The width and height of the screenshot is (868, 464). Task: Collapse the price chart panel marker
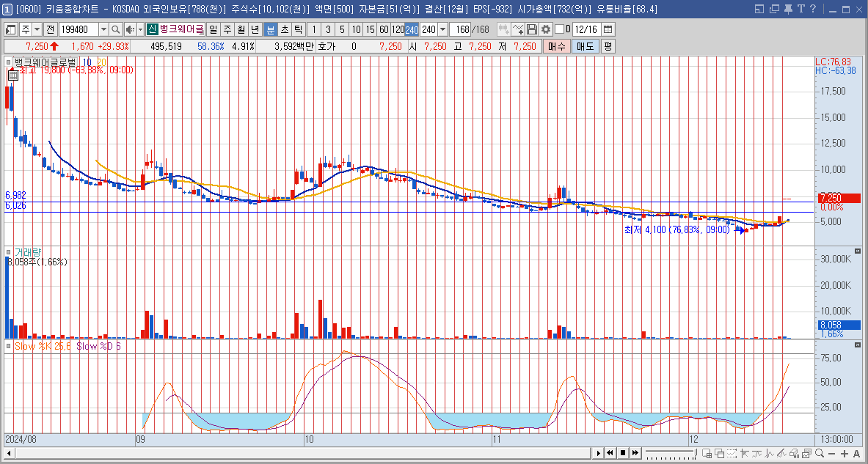pos(8,62)
